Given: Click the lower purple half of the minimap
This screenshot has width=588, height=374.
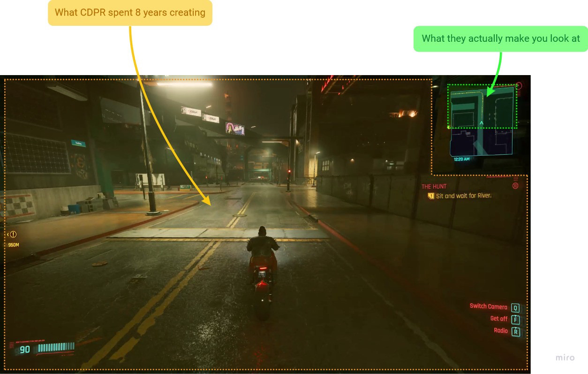Looking at the screenshot, I should tap(481, 142).
